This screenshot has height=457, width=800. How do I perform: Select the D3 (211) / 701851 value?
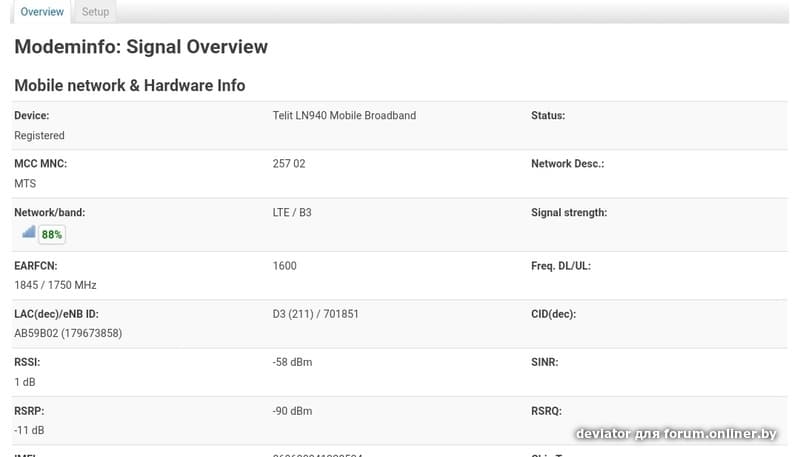315,314
